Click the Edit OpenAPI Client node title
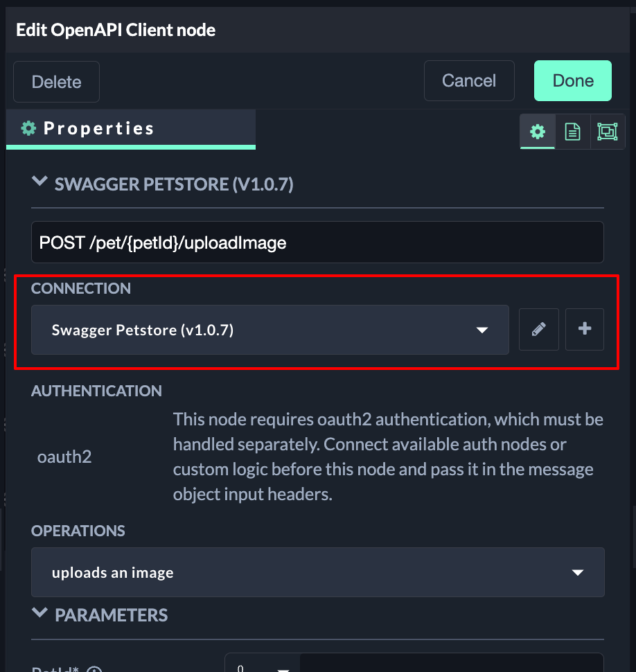Viewport: 636px width, 672px height. click(116, 30)
